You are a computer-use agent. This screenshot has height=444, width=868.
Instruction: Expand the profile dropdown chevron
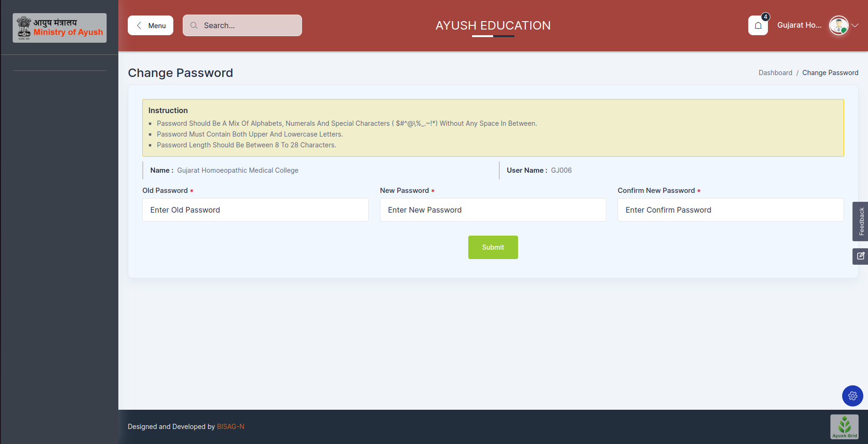point(855,25)
